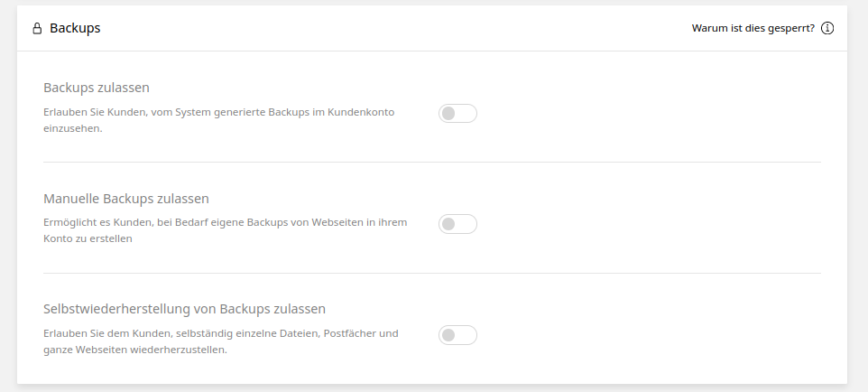Click the grey knob of 'Manuelle Backups' switch
The height and width of the screenshot is (392, 868).
point(449,224)
